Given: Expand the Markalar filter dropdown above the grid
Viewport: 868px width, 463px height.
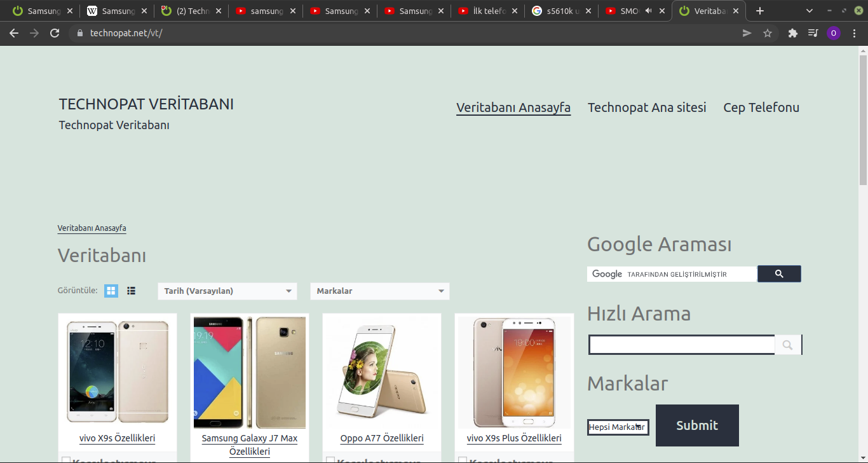Looking at the screenshot, I should [x=380, y=291].
